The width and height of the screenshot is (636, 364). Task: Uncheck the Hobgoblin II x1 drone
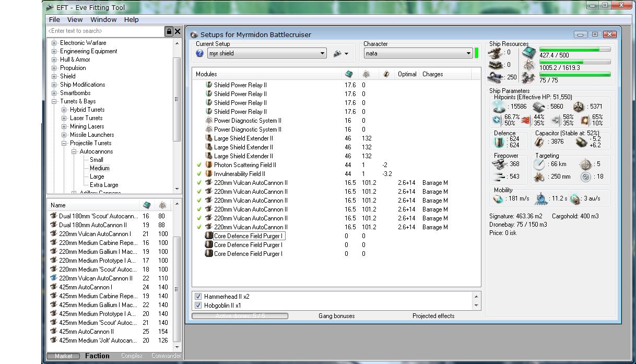tap(198, 306)
